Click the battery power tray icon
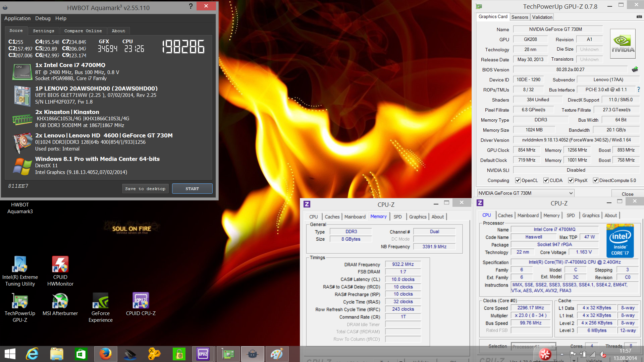Screen dimensions: 644x362 click(x=583, y=354)
